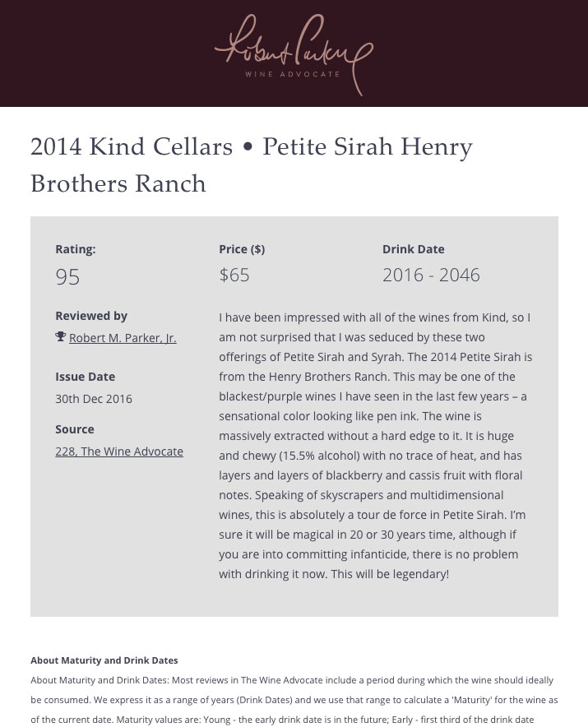Screen dimensions: 588x727
Task: Click the 2014 Kind Cellars wine title
Action: [x=251, y=165]
